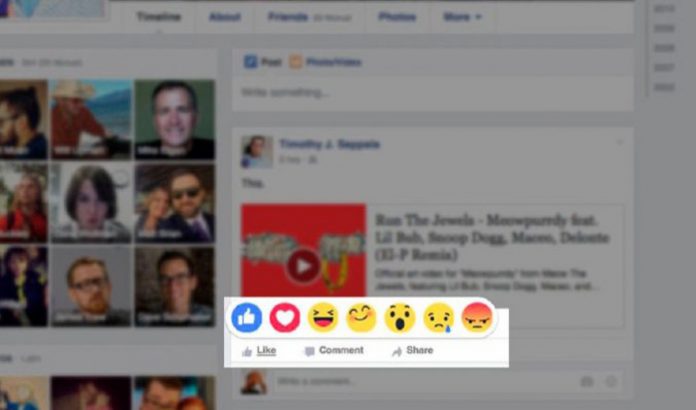Image resolution: width=696 pixels, height=410 pixels.
Task: Open the comment emoji sticker icon
Action: pos(611,381)
